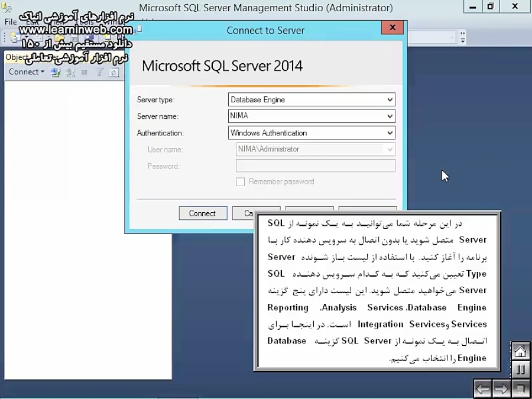
Task: Click the Connect button in the dialog
Action: (x=203, y=213)
